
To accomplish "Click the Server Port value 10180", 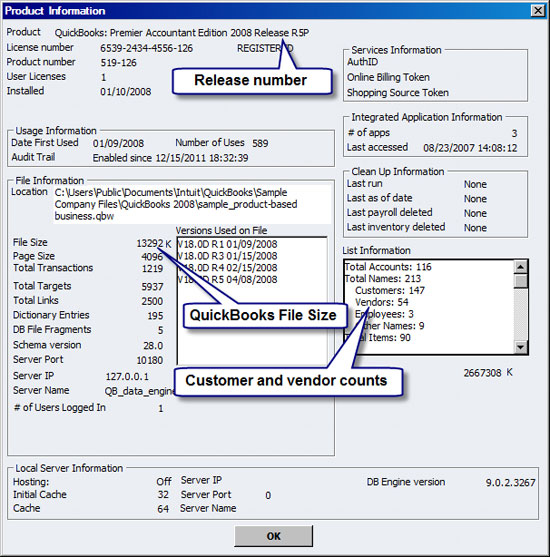I will (150, 360).
